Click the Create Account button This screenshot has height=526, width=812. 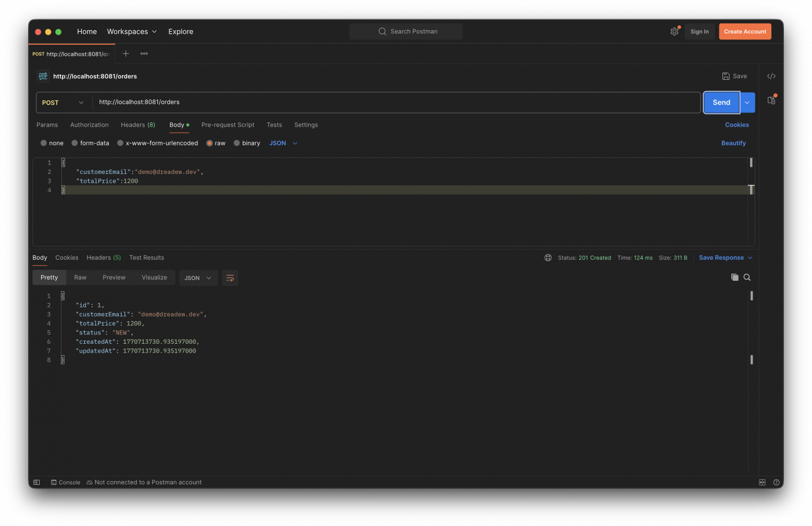pyautogui.click(x=745, y=31)
